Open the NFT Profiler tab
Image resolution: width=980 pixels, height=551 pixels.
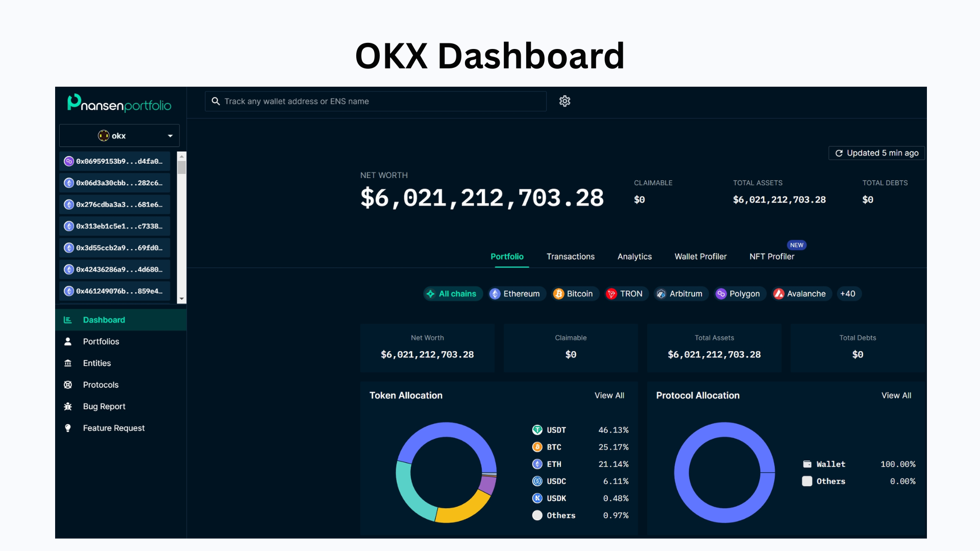(772, 257)
